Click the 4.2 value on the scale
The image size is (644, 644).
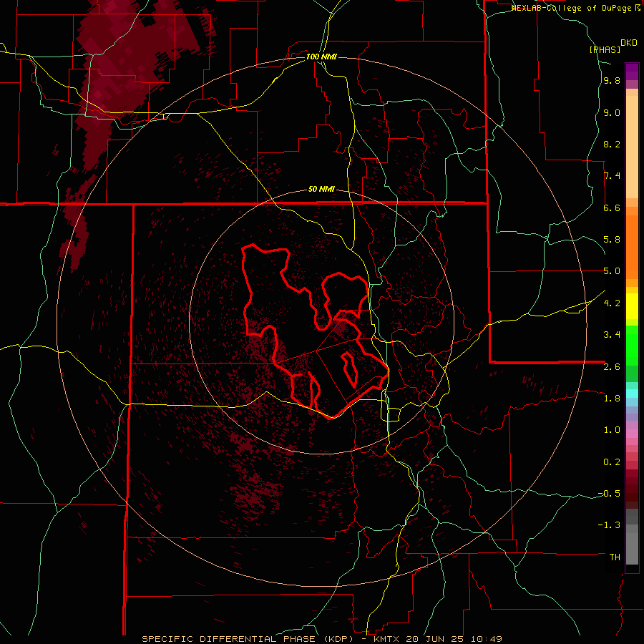pyautogui.click(x=612, y=303)
